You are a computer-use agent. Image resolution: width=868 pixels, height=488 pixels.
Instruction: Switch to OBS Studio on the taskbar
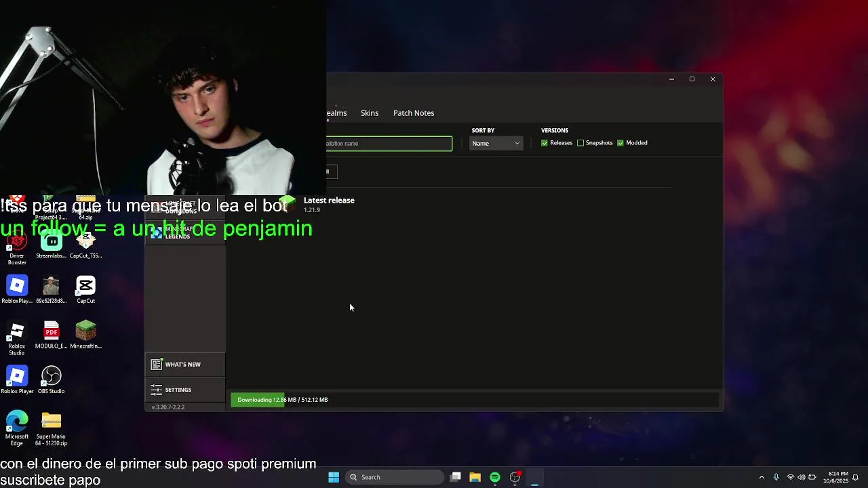(515, 477)
